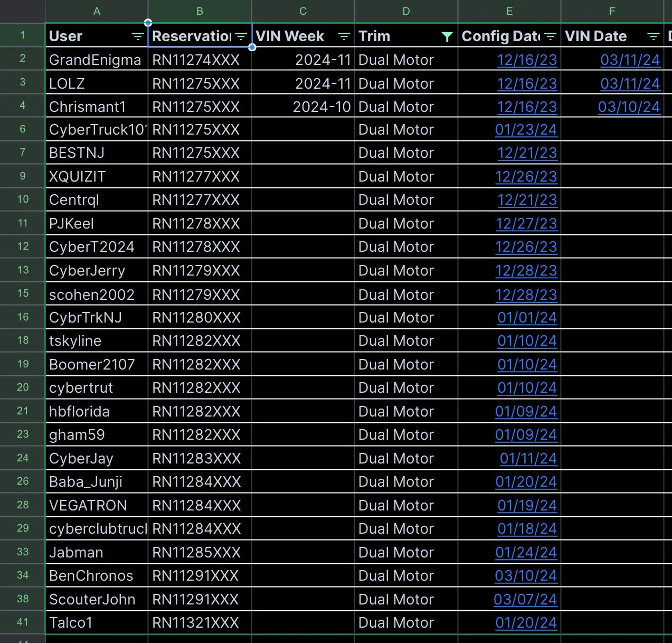Viewport: 672px width, 643px height.
Task: Select the CyberT2024 user cell
Action: [97, 247]
